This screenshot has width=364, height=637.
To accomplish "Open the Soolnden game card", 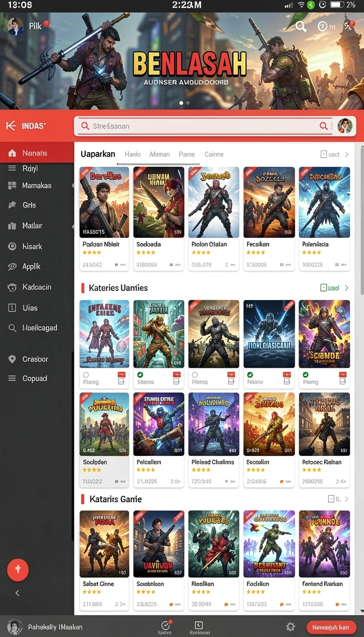I will tap(104, 440).
